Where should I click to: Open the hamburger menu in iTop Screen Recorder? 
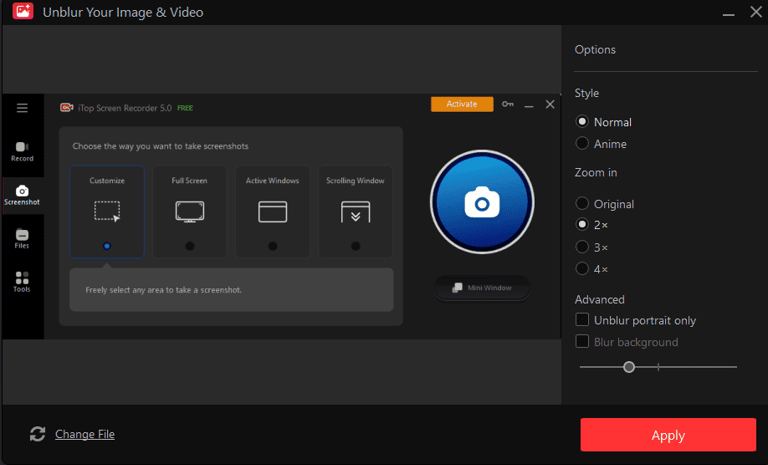(22, 108)
